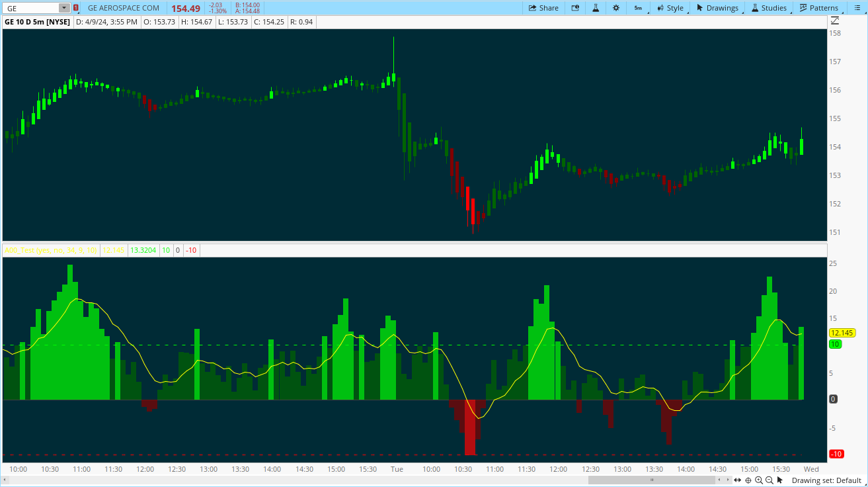Click the high value H: 154.67

[198, 21]
